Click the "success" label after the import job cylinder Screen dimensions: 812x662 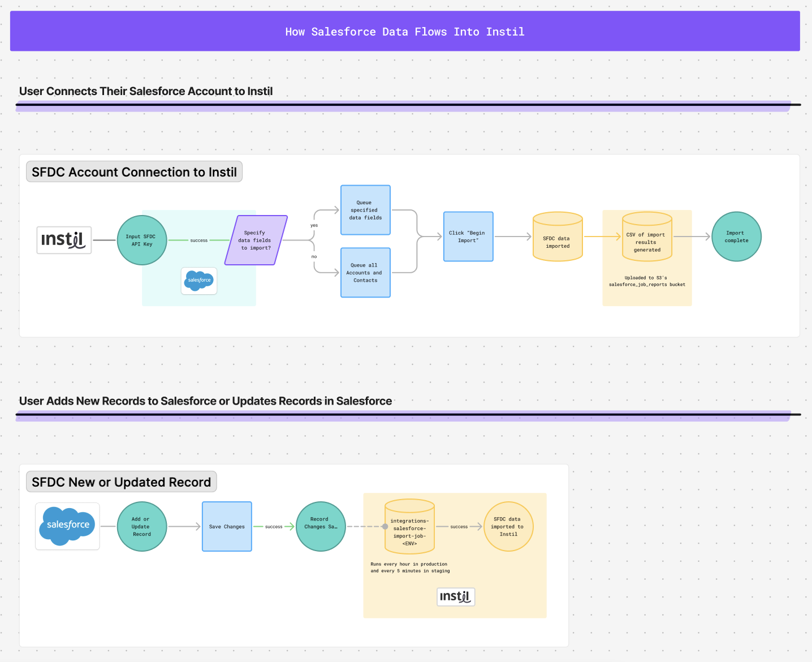click(x=459, y=527)
